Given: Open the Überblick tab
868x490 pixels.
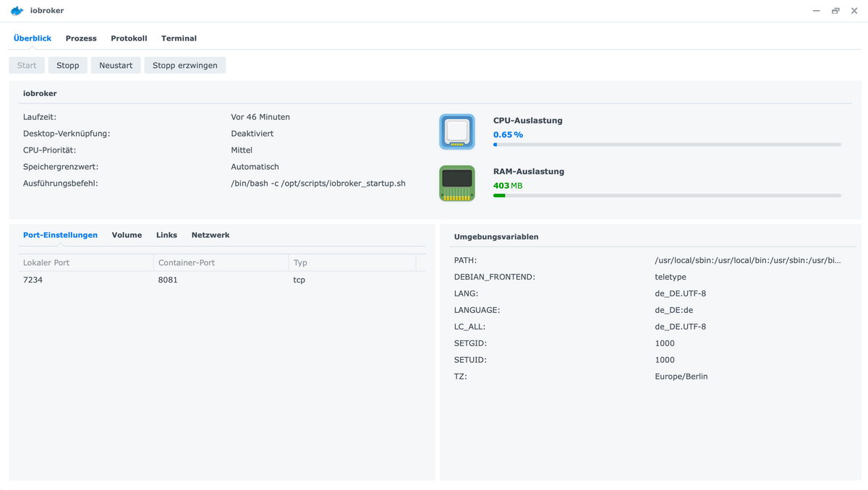Looking at the screenshot, I should (x=33, y=38).
